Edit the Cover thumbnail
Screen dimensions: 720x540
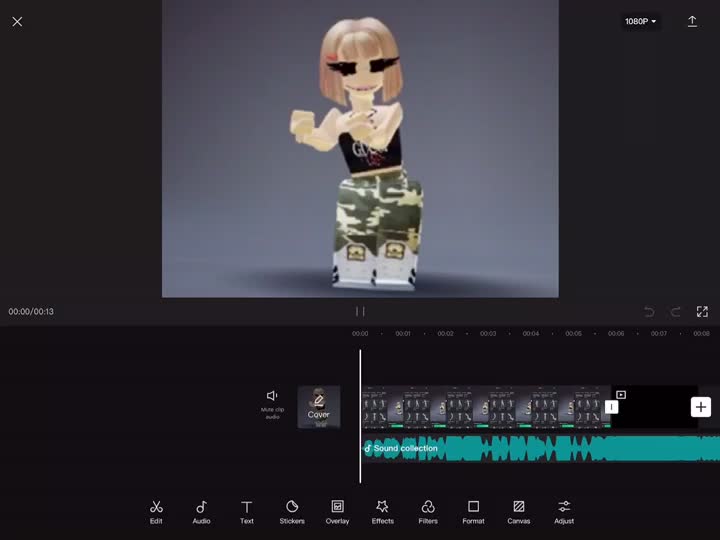tap(319, 407)
